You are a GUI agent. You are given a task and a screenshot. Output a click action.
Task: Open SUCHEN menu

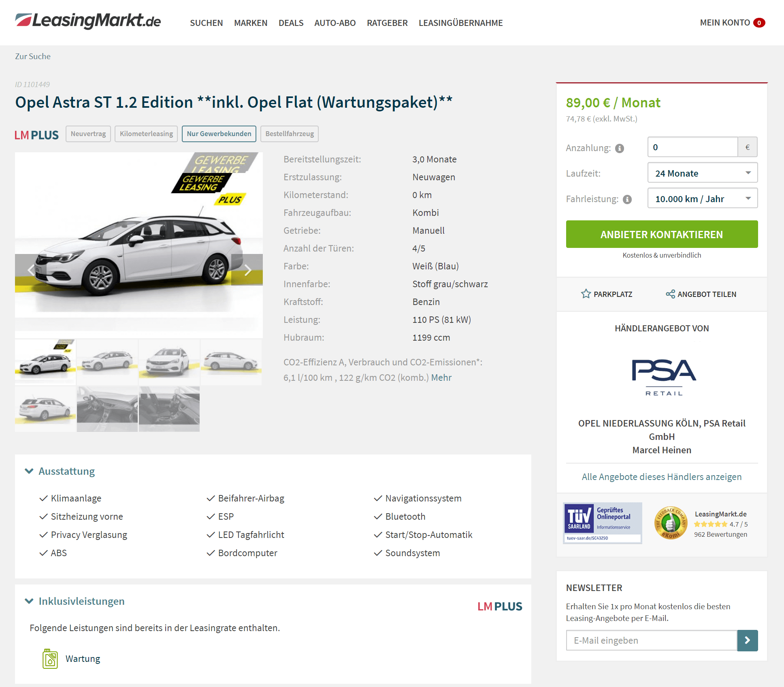tap(207, 23)
